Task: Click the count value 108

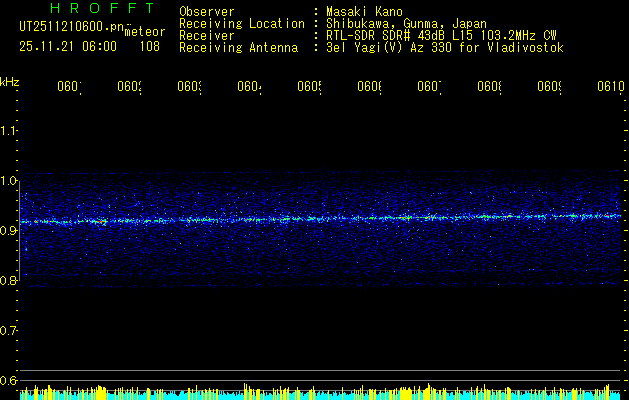Action: click(x=150, y=47)
